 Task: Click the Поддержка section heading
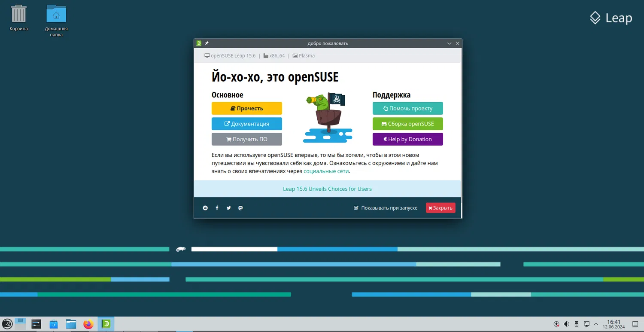point(392,95)
